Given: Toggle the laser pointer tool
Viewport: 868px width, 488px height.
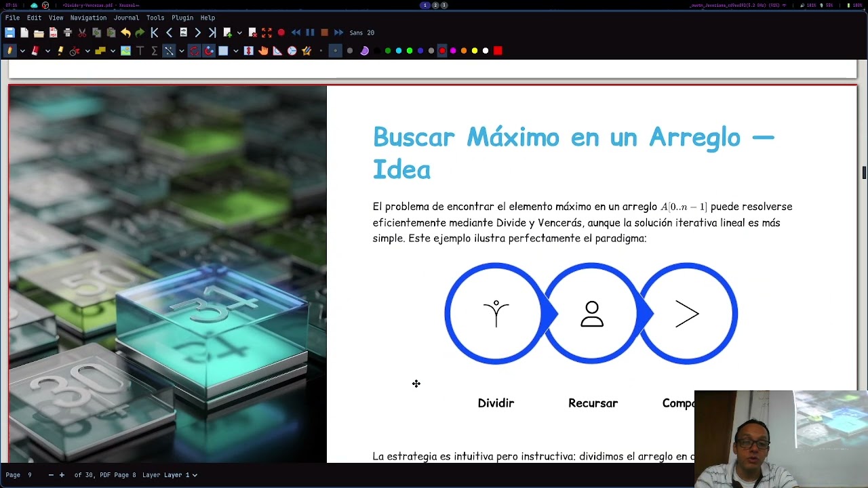Looking at the screenshot, I should [x=169, y=51].
